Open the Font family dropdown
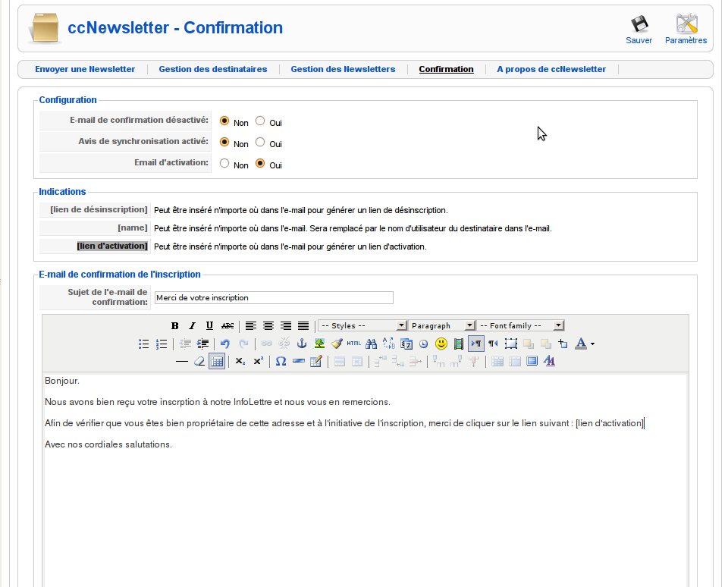This screenshot has height=587, width=728. tap(521, 325)
